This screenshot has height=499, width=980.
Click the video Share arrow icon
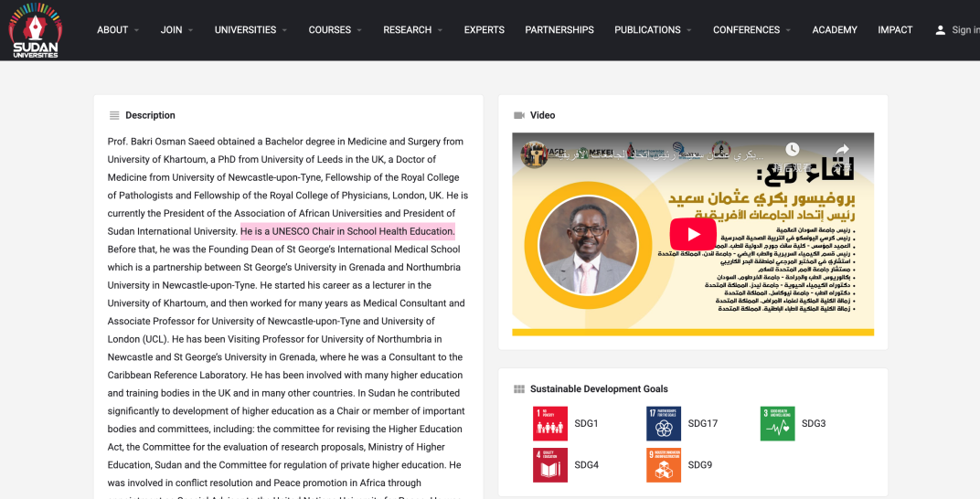pyautogui.click(x=842, y=150)
